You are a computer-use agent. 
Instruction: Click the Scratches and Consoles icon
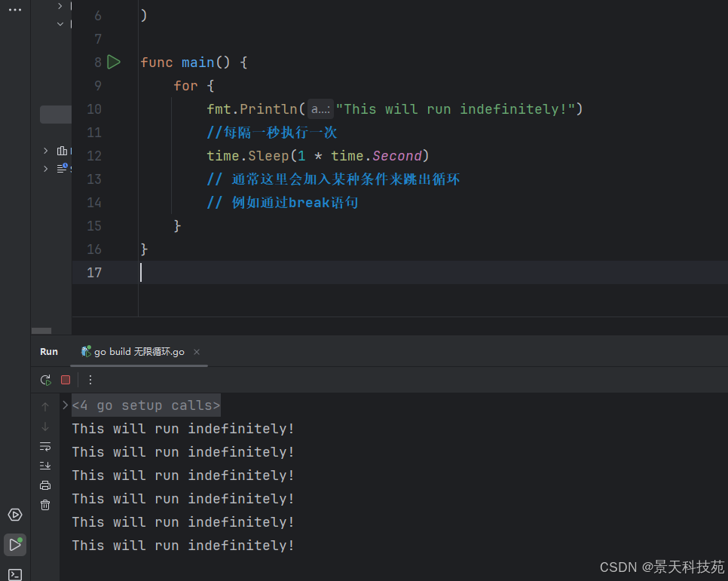tap(63, 168)
